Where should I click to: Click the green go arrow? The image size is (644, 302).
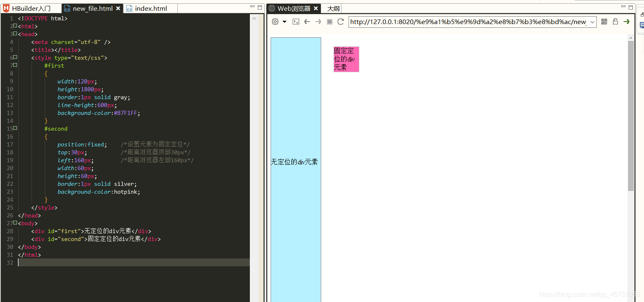[627, 22]
